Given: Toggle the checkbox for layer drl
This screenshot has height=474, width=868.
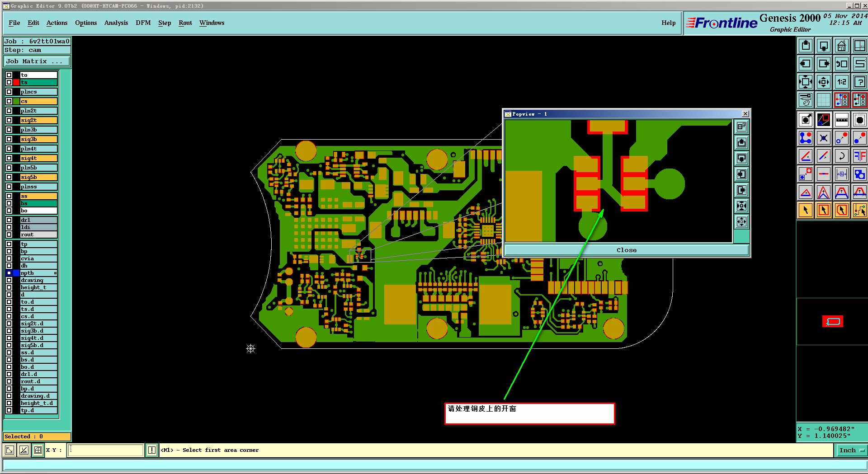Looking at the screenshot, I should pos(9,220).
